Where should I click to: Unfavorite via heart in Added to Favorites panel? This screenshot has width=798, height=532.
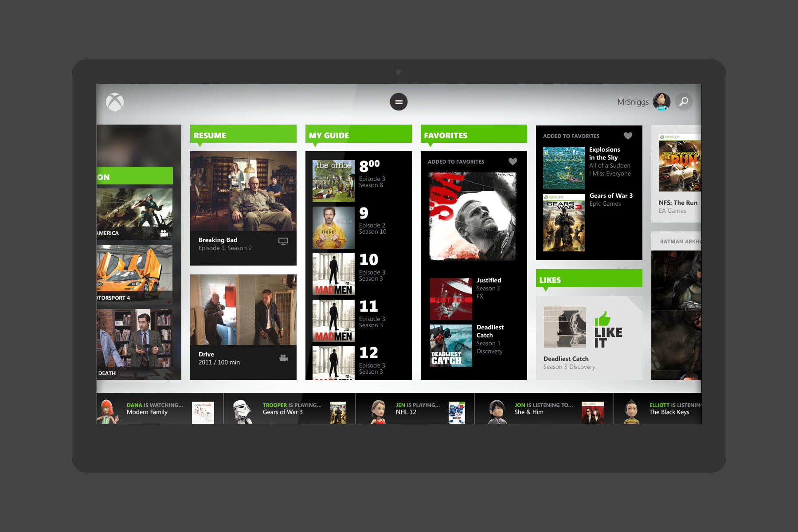pos(628,136)
